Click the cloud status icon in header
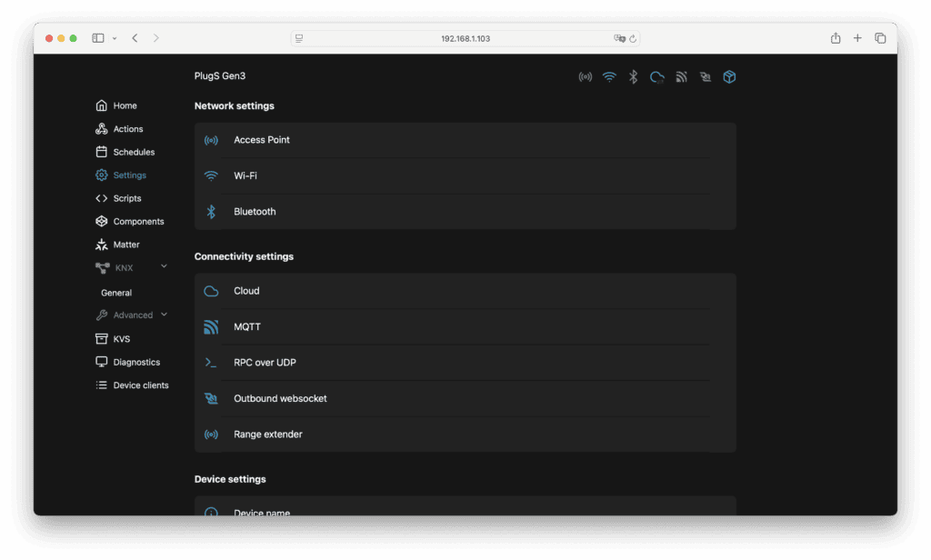This screenshot has width=931, height=560. click(657, 77)
